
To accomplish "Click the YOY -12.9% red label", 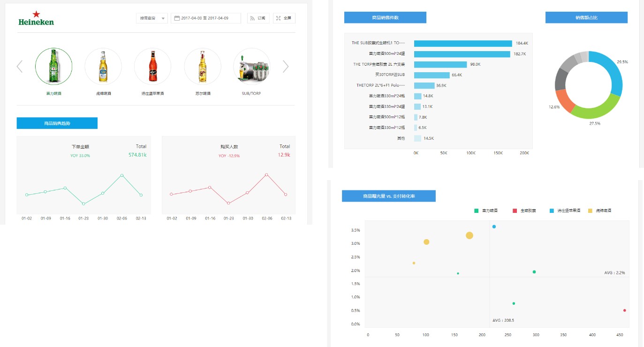I will tap(229, 156).
